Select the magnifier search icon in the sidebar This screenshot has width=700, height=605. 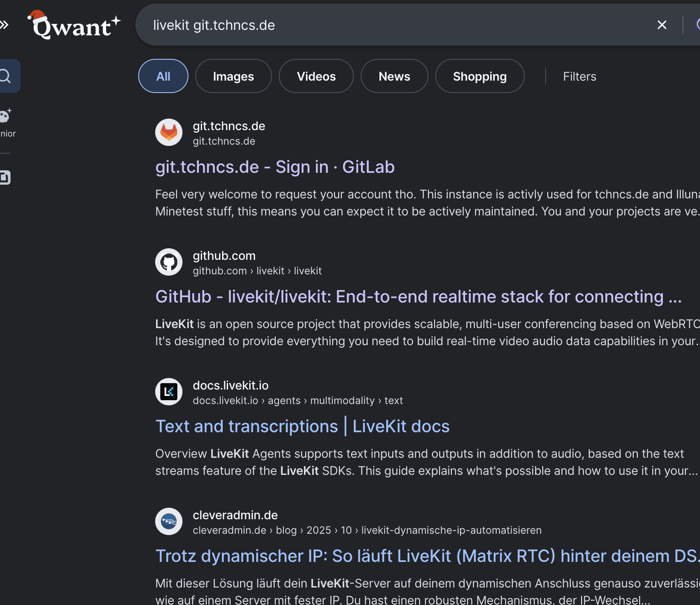pyautogui.click(x=6, y=76)
